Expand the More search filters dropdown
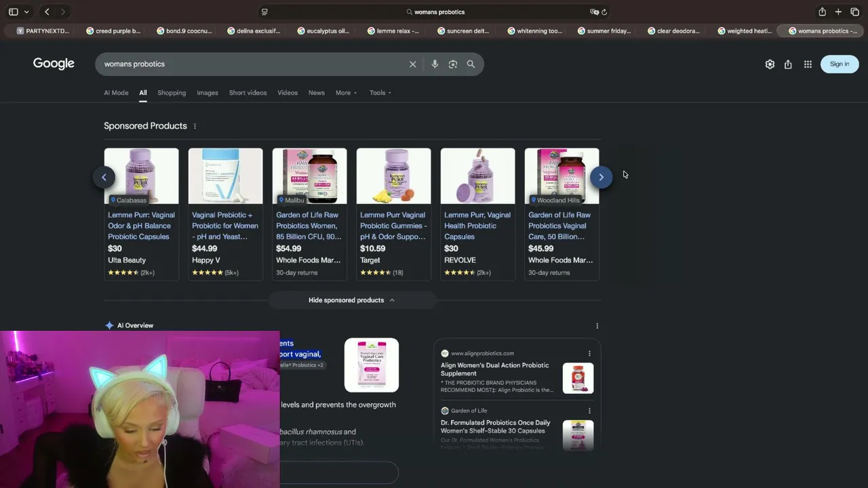This screenshot has width=868, height=488. (x=346, y=93)
